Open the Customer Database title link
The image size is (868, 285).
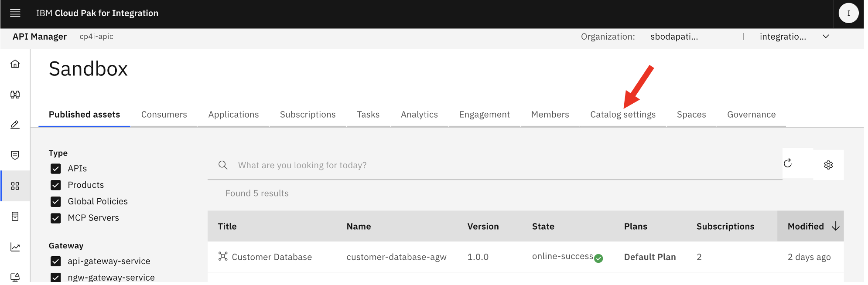point(272,257)
